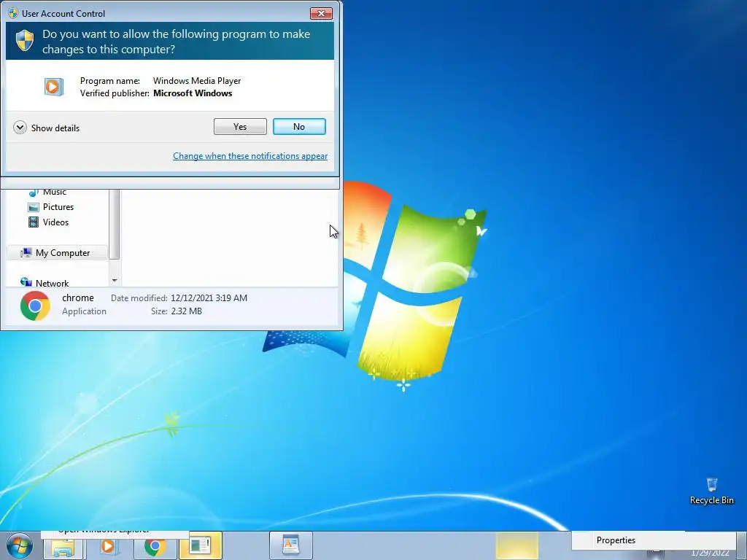Click the Network globe icon in the sidebar
The image size is (747, 560).
coord(26,282)
